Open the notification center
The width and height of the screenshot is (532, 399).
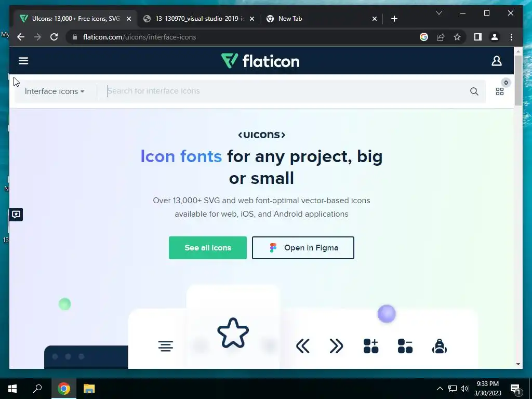pos(515,389)
